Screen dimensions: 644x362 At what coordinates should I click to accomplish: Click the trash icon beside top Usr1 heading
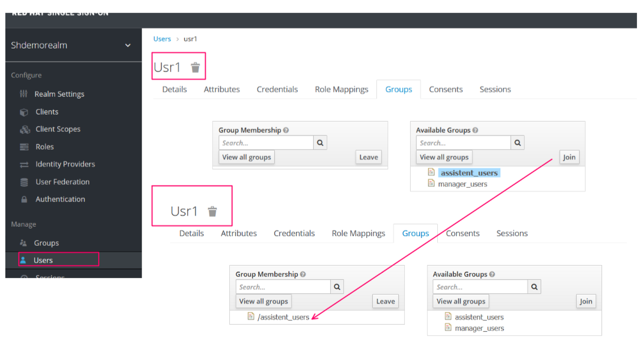click(196, 67)
